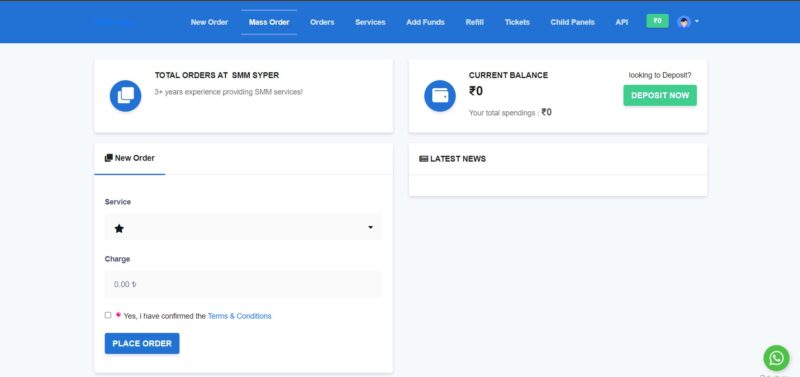Open Add Funds page

click(426, 22)
